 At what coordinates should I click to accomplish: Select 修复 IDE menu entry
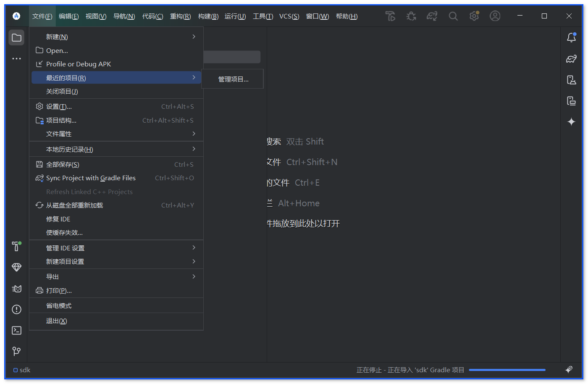click(x=116, y=219)
